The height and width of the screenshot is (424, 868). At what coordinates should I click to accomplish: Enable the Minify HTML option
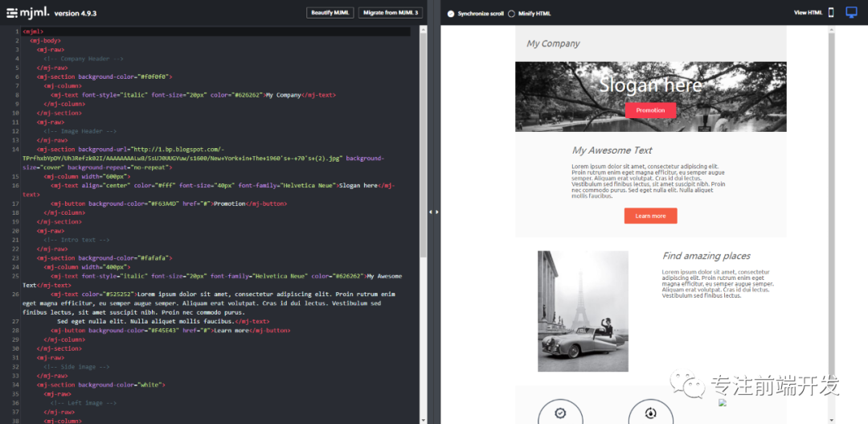pyautogui.click(x=512, y=14)
